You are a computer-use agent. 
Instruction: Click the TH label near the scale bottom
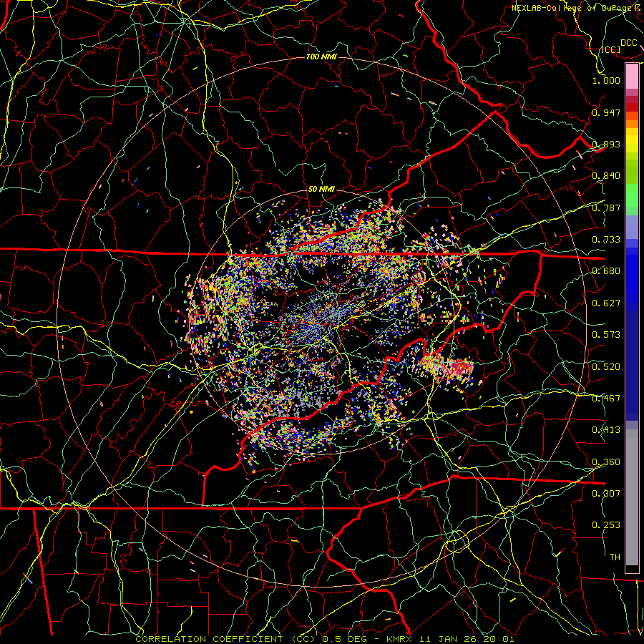[615, 557]
